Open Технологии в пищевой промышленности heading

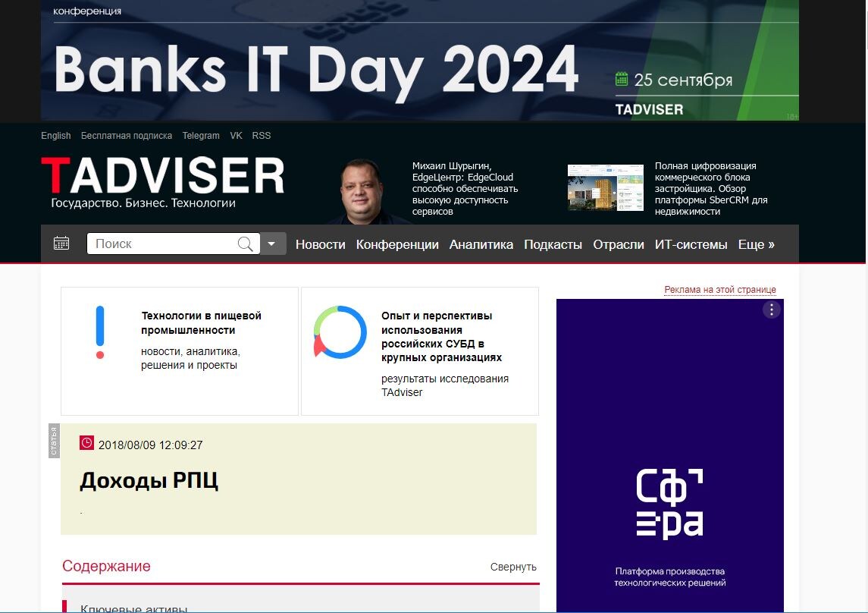(201, 323)
